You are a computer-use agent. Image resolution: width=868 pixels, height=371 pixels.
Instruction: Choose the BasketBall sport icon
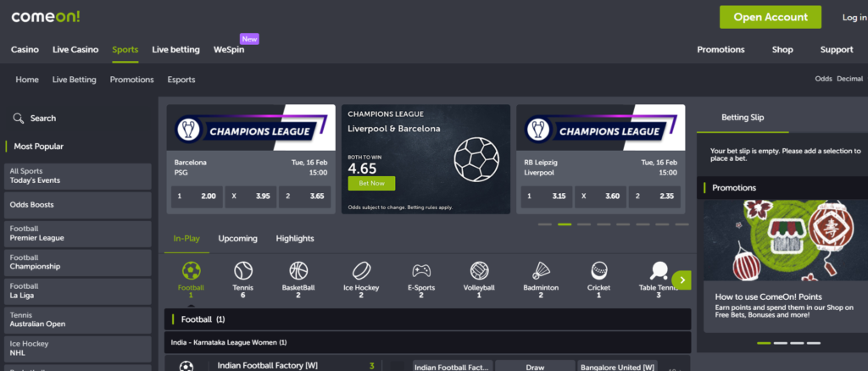[x=298, y=272]
